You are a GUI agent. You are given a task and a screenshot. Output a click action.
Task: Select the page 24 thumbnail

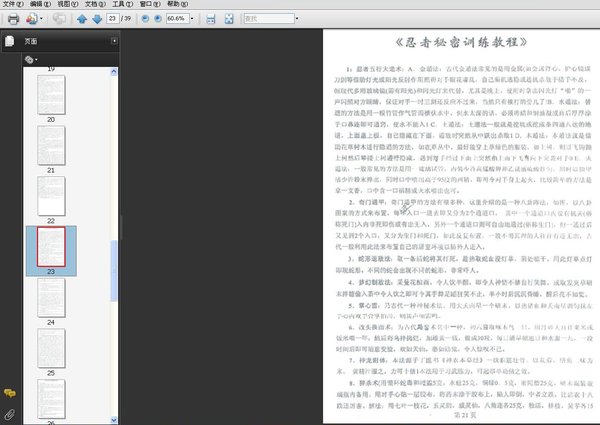pyautogui.click(x=51, y=298)
